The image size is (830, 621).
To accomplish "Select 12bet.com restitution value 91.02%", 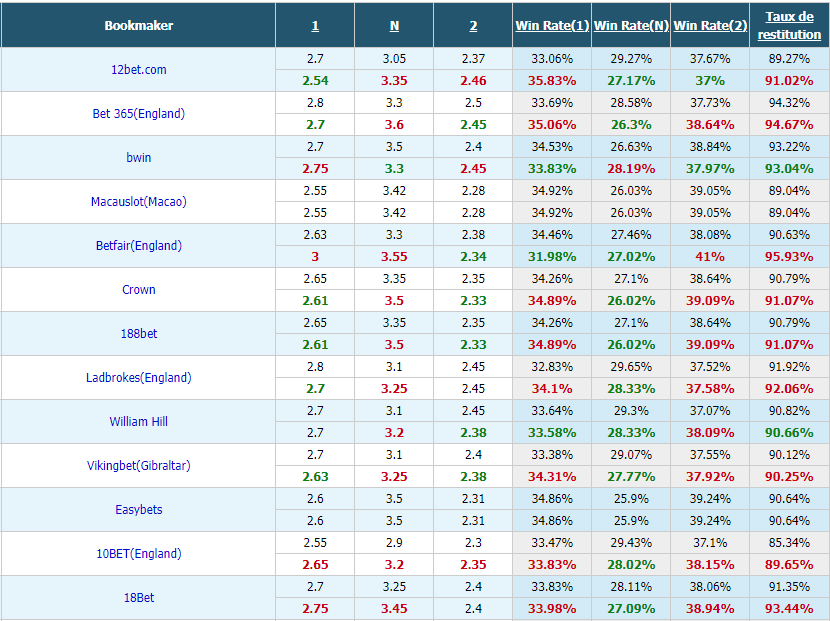I will pos(789,80).
